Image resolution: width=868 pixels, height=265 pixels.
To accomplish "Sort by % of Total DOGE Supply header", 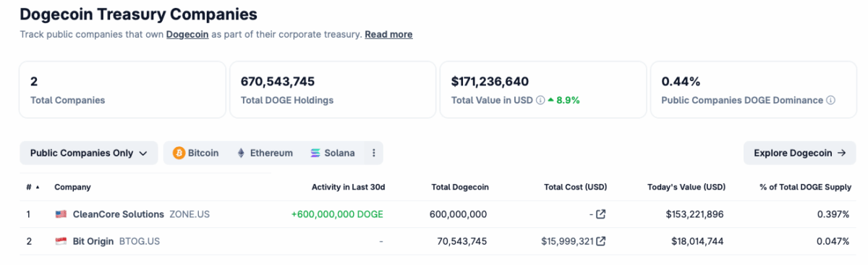I will click(805, 188).
